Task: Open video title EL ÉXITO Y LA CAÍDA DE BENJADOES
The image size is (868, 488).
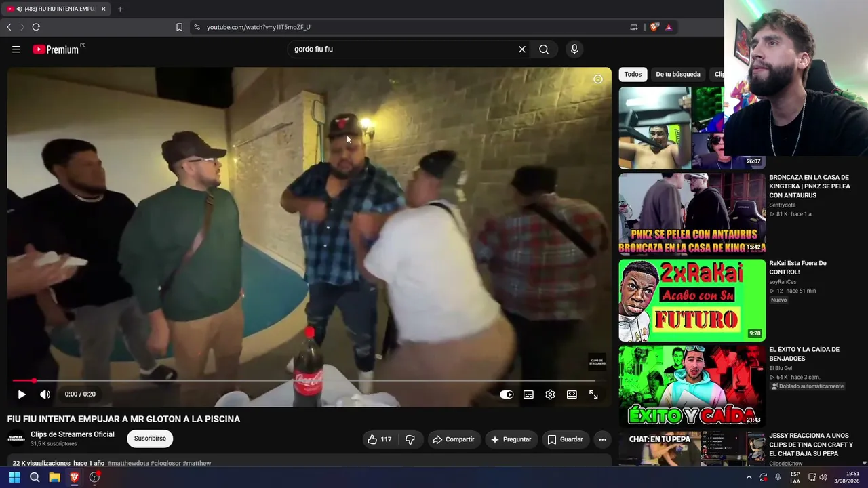Action: pos(804,354)
